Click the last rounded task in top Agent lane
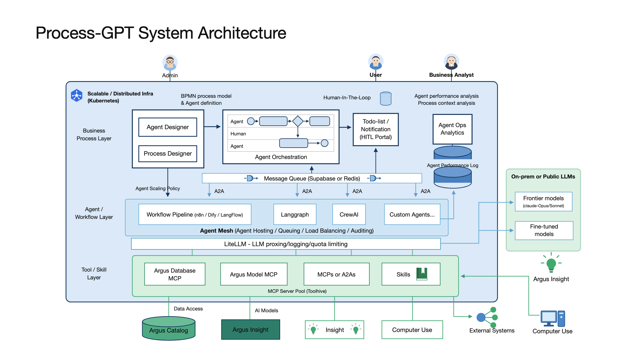 (x=320, y=121)
